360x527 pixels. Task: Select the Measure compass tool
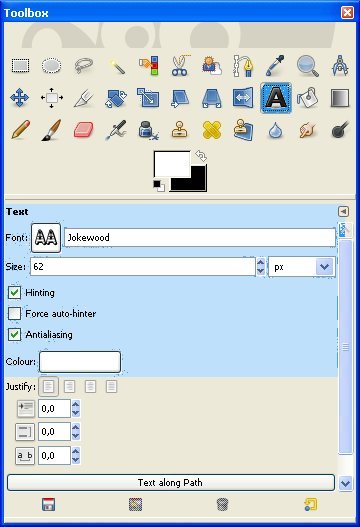[340, 66]
